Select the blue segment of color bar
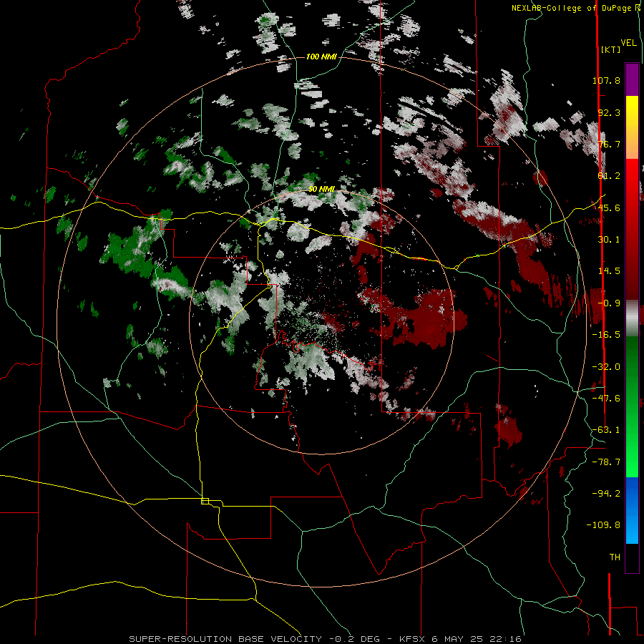The height and width of the screenshot is (644, 644). point(632,510)
